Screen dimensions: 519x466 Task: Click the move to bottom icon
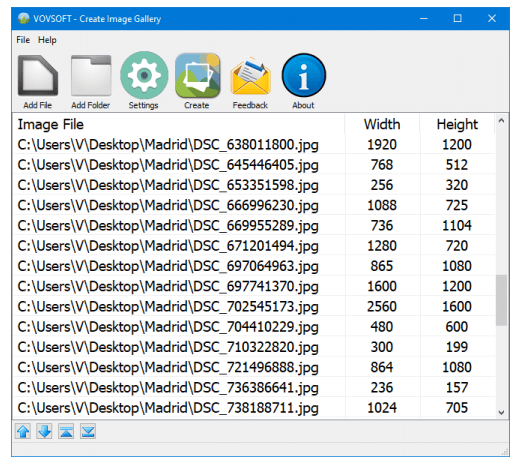coord(88,431)
